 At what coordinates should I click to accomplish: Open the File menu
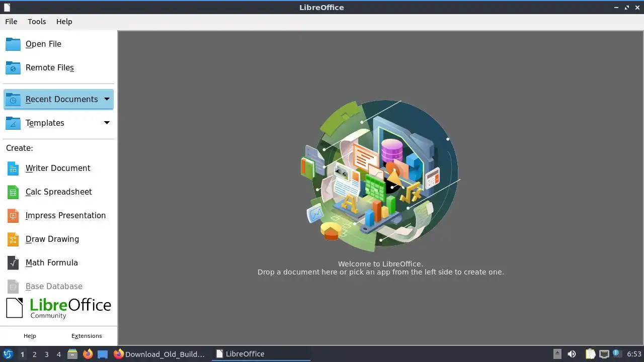(11, 22)
